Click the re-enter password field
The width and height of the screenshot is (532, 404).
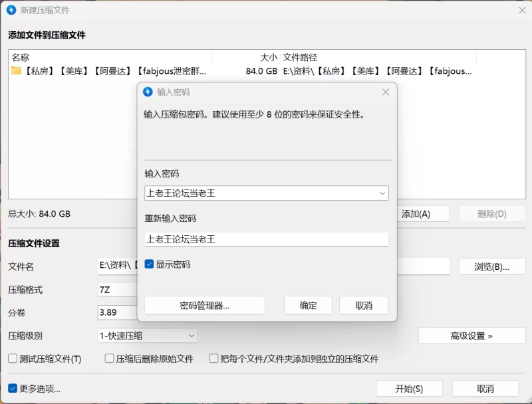[267, 239]
